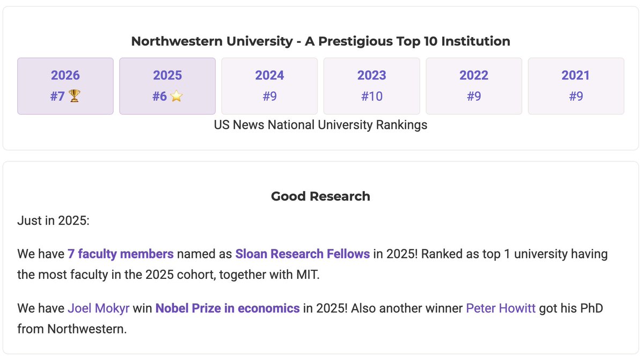
Task: Click the #10 rank for 2023
Action: 371,97
